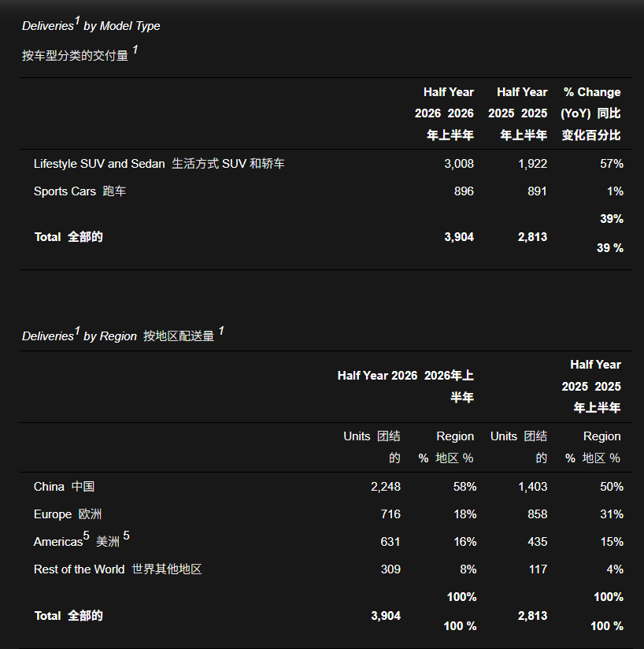Click footnote 5 superscript next to Americas
Screen dimensions: 644x649
click(x=86, y=536)
